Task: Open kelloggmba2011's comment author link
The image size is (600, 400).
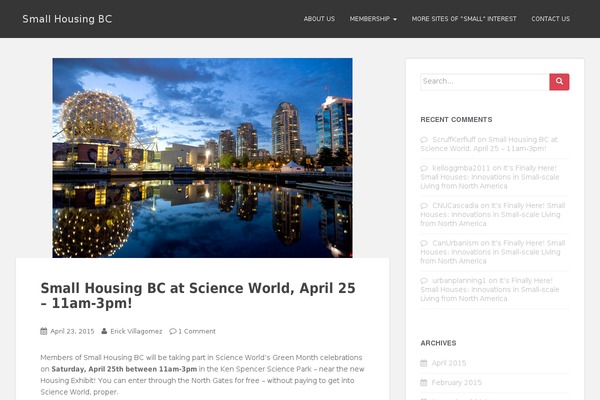Action: pyautogui.click(x=461, y=168)
